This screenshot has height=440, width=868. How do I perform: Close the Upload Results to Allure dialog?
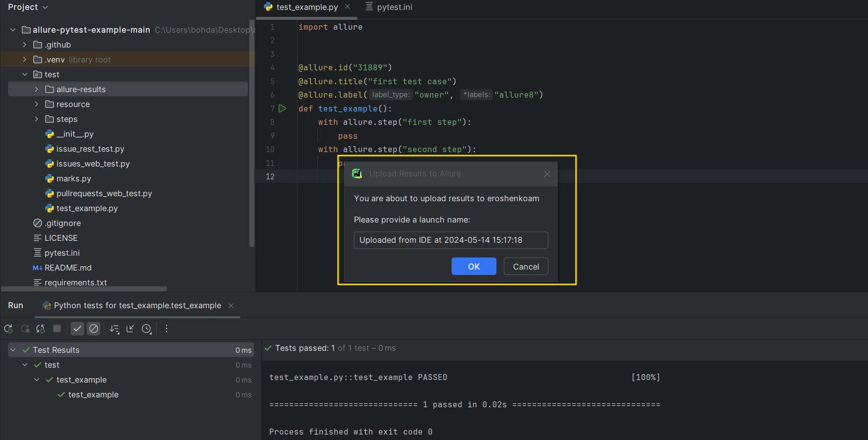pyautogui.click(x=547, y=174)
